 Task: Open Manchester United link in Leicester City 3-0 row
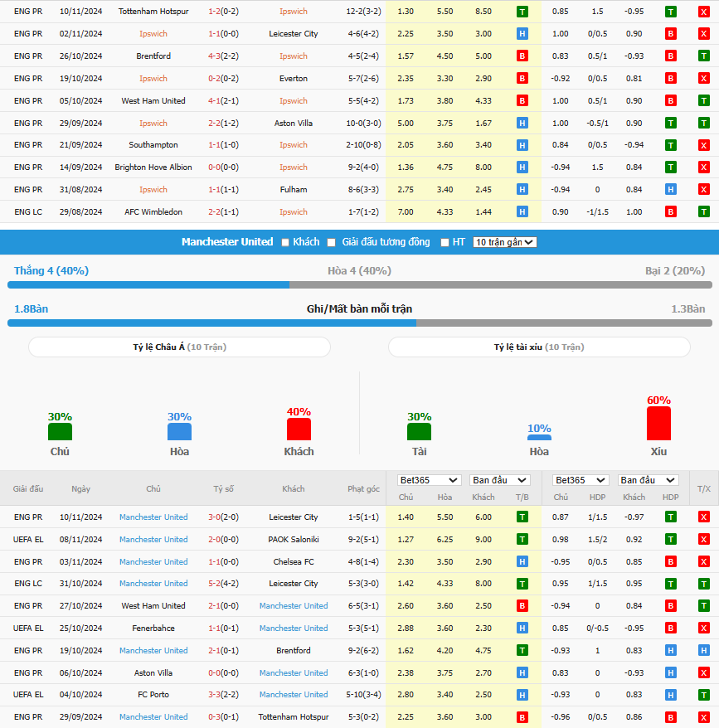pyautogui.click(x=153, y=517)
